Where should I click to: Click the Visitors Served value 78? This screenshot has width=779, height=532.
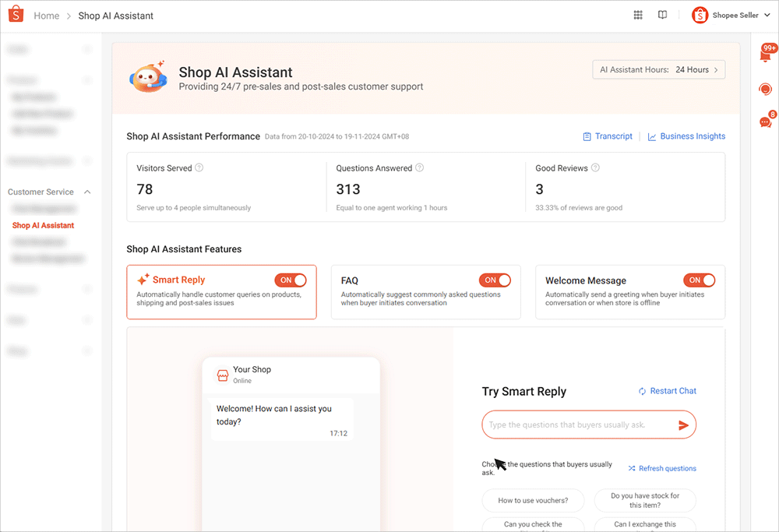click(145, 189)
